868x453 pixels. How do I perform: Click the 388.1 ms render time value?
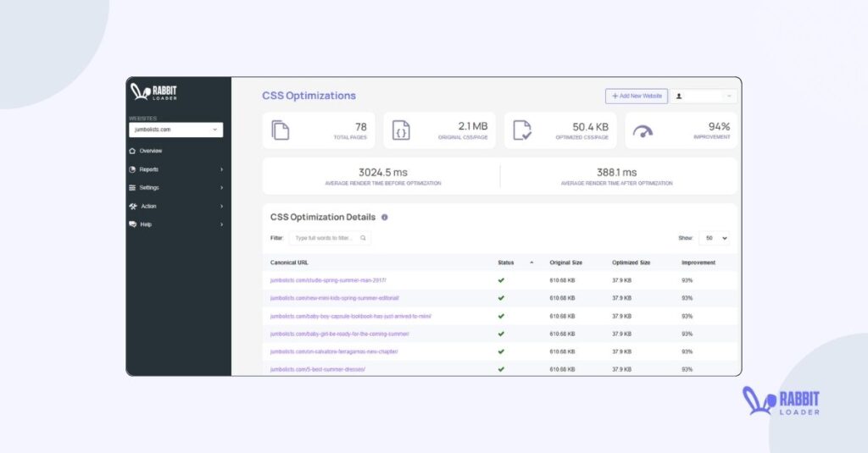click(617, 173)
